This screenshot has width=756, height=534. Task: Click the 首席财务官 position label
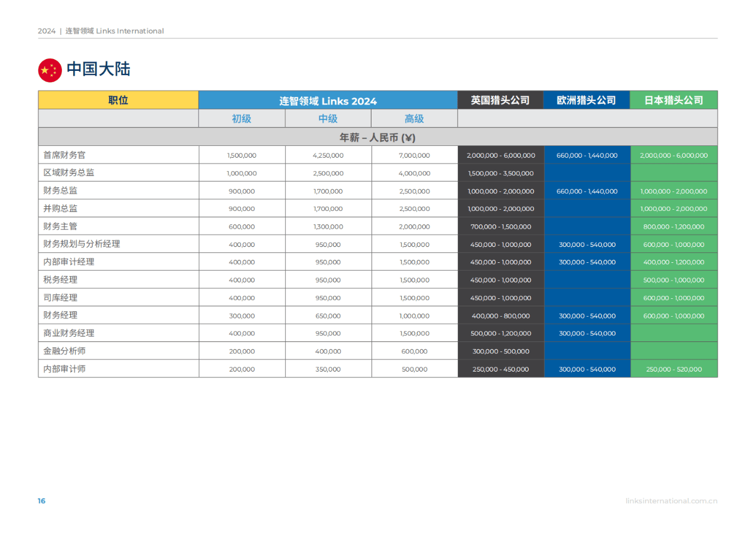(x=64, y=155)
